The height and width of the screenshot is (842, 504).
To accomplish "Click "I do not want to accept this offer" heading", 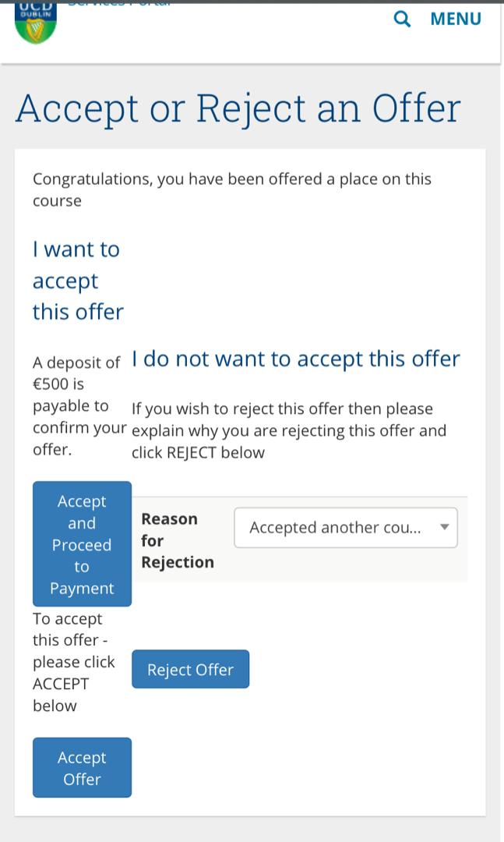I will coord(296,359).
